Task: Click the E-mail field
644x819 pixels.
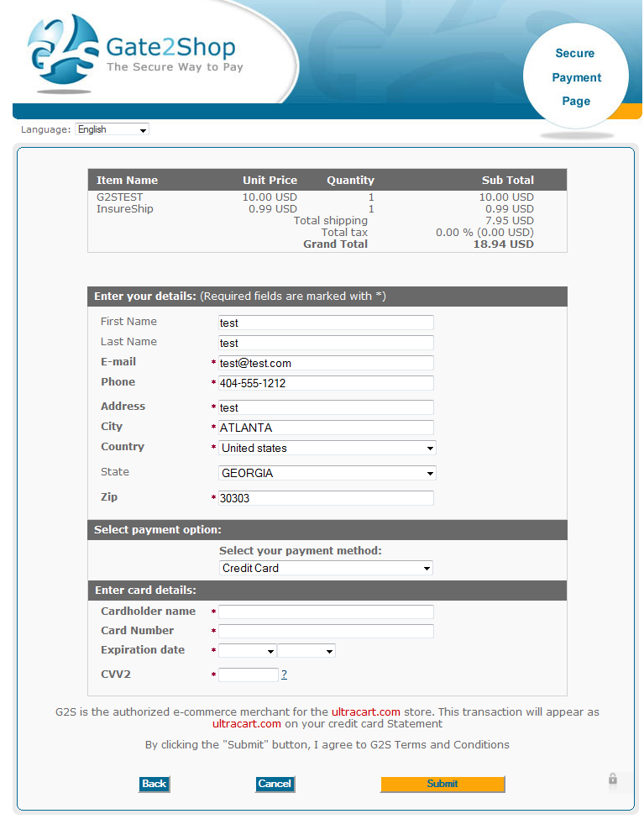Action: pos(326,363)
